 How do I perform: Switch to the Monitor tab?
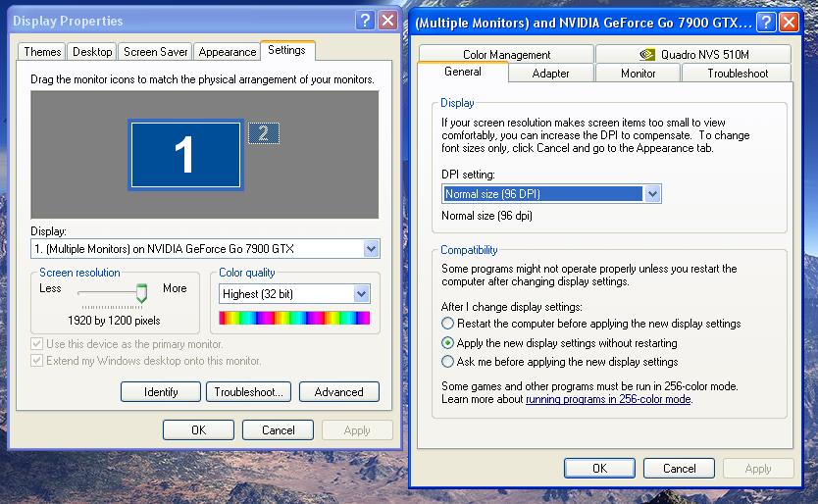(x=638, y=73)
